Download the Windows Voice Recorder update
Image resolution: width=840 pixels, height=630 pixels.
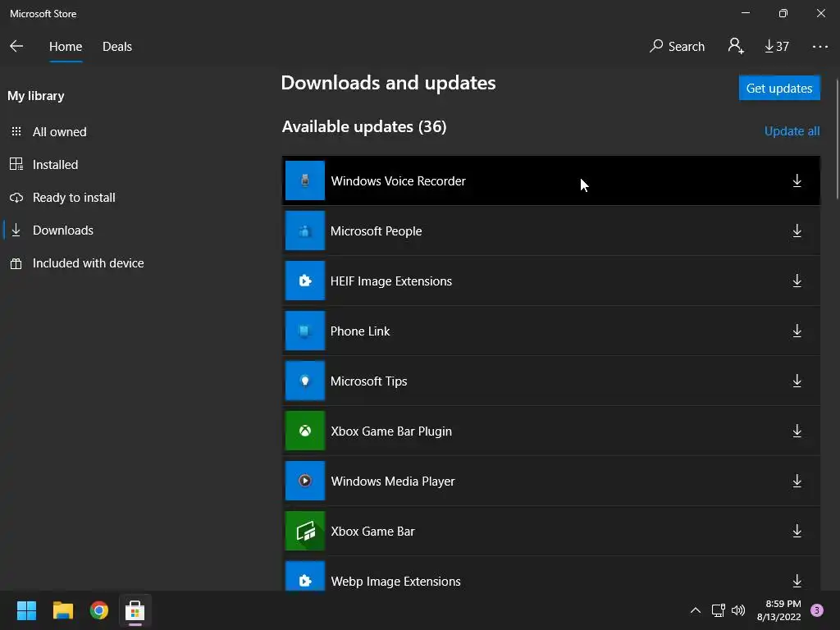[797, 180]
